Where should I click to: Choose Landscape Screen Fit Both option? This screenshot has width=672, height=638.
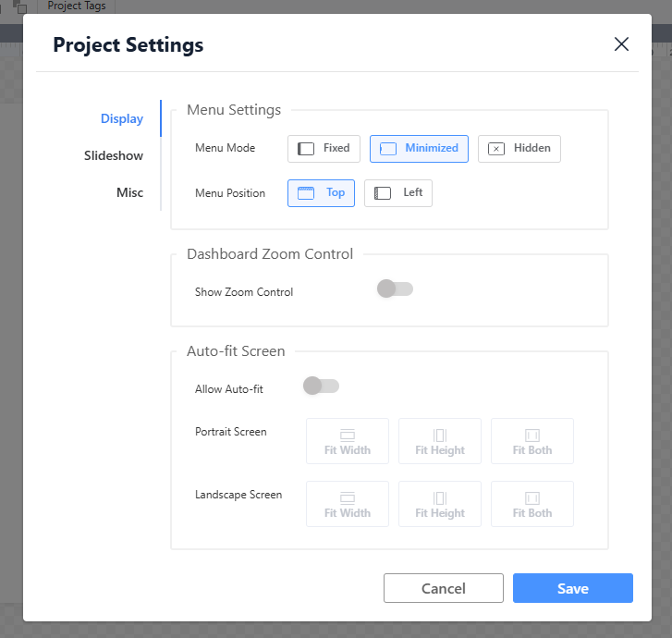click(532, 504)
